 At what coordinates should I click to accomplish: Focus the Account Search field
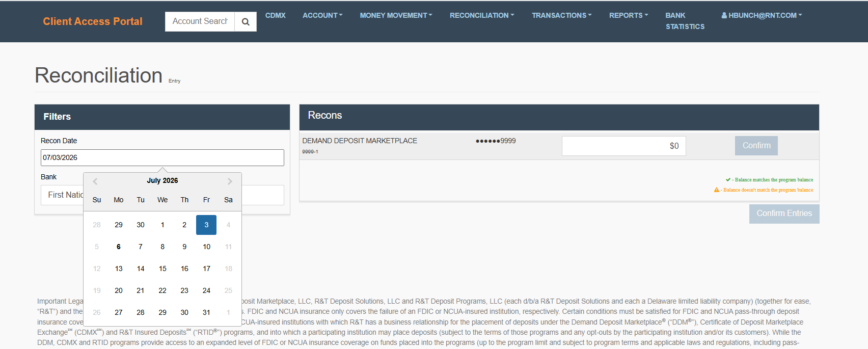click(200, 21)
